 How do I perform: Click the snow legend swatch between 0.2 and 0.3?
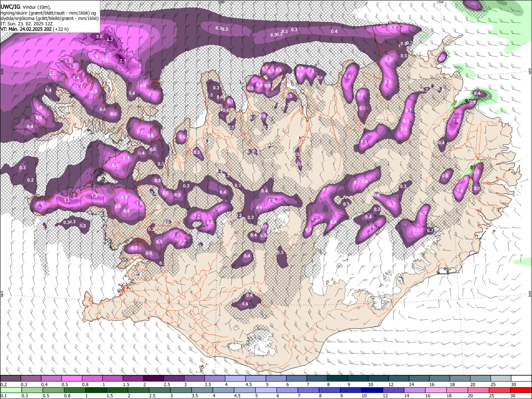11,379
